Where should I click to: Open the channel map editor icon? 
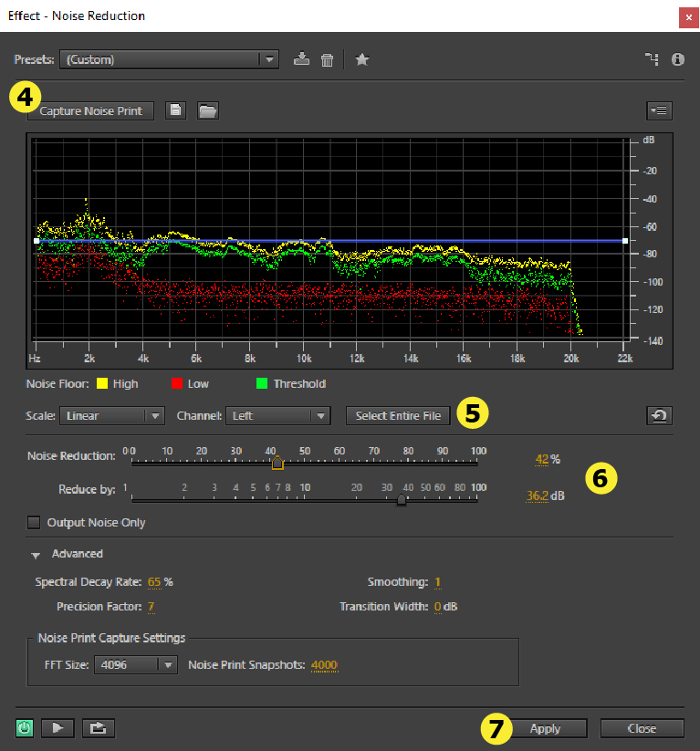click(x=652, y=59)
